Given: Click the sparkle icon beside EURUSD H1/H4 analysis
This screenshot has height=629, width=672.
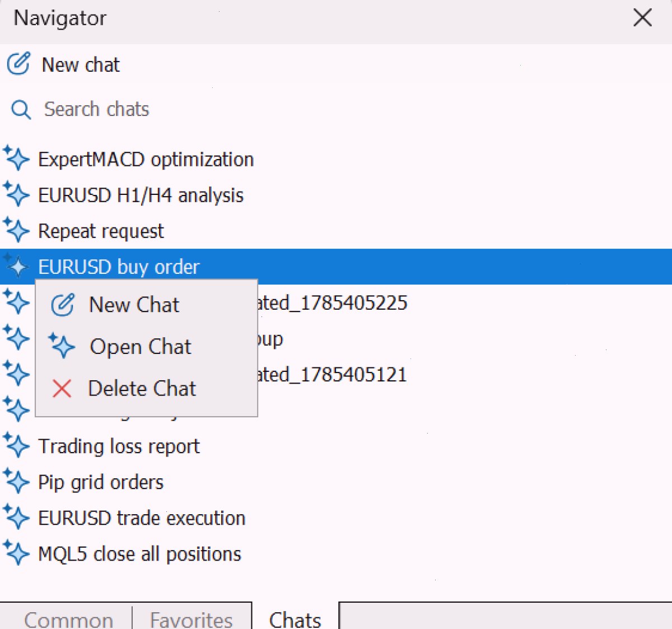Looking at the screenshot, I should [16, 194].
